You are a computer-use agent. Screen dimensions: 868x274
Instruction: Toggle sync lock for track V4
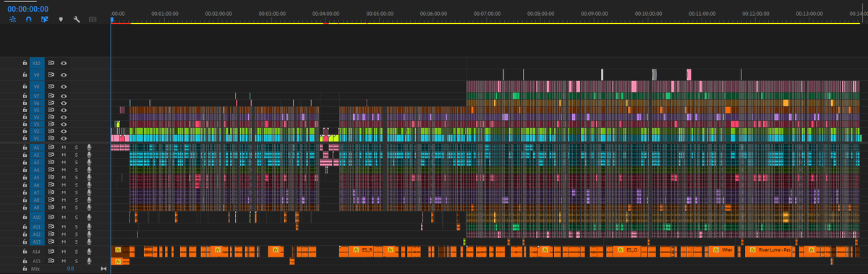pos(51,117)
